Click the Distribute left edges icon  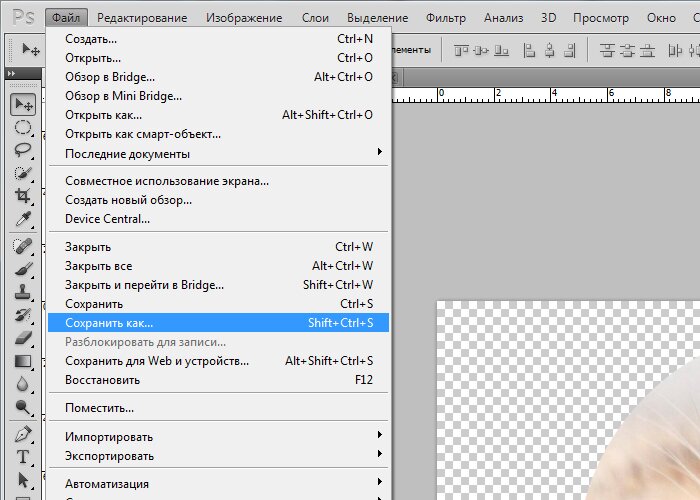[675, 51]
